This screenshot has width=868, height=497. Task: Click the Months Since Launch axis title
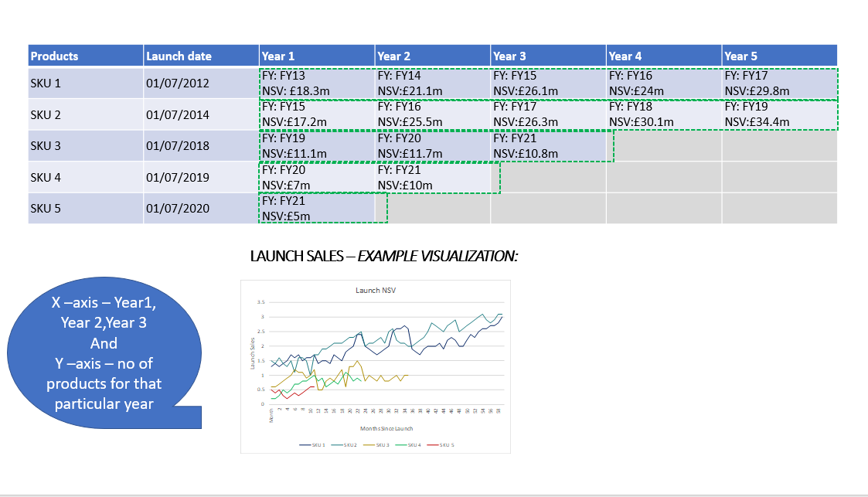(386, 428)
